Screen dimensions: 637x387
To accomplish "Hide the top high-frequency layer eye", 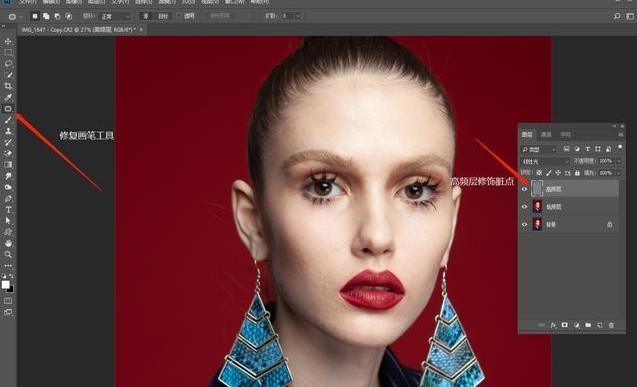I will (x=524, y=189).
